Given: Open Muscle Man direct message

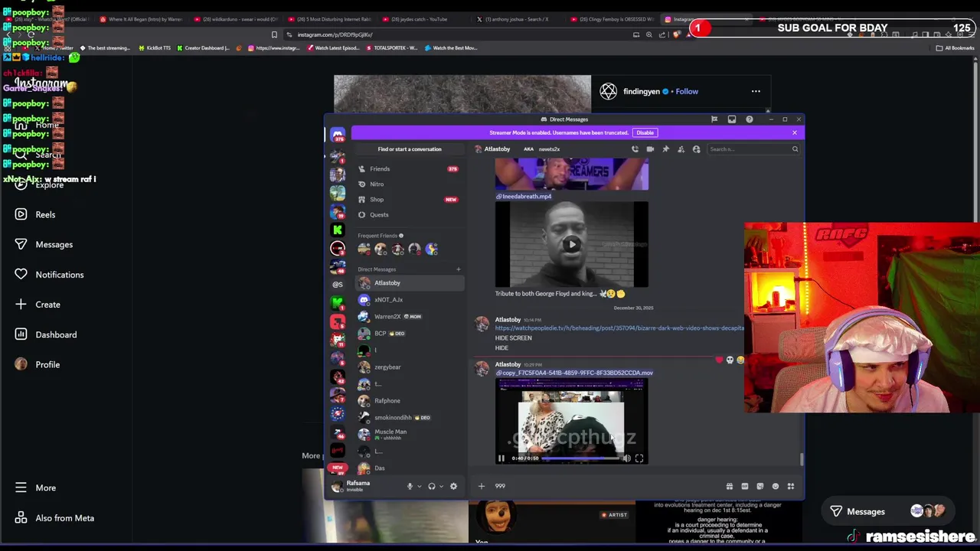Looking at the screenshot, I should click(x=409, y=435).
